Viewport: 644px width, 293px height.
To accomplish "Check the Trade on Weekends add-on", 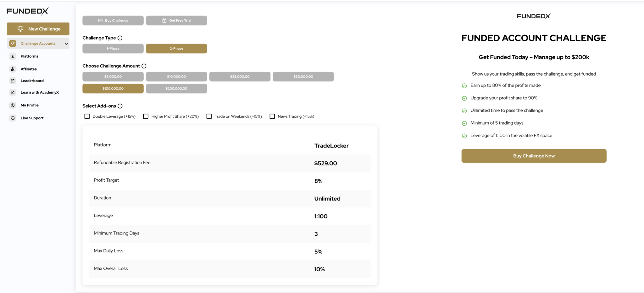I will (209, 116).
